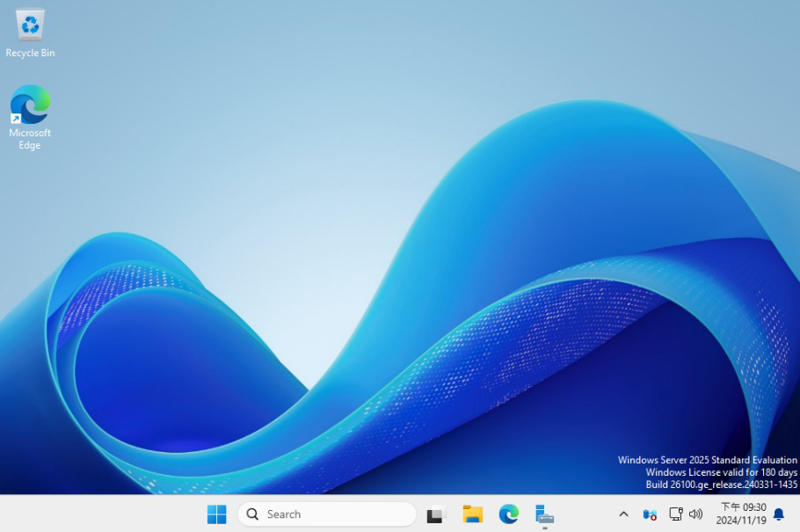The height and width of the screenshot is (532, 800).
Task: Open File Explorer from the taskbar
Action: tap(472, 514)
